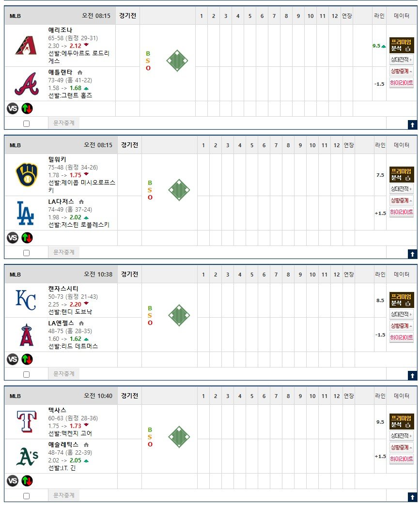The height and width of the screenshot is (506, 420).
Task: Click the VS icon under Arizona vs Atlanta
Action: coord(13,109)
